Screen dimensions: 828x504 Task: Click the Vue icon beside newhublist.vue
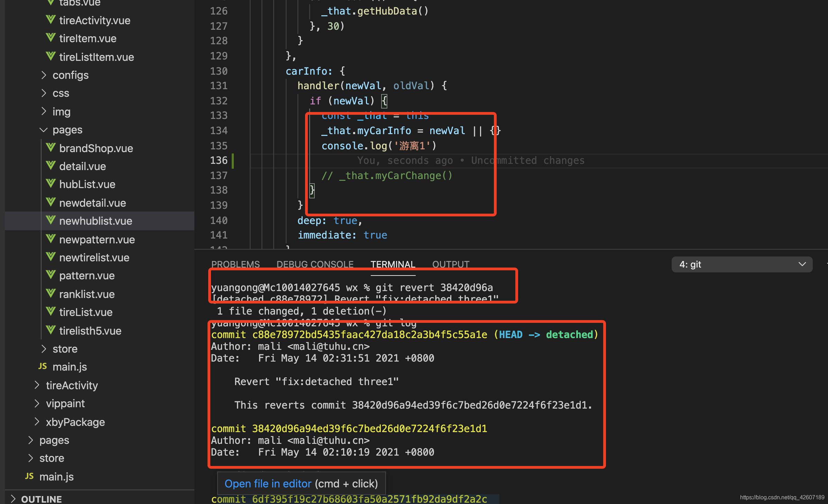click(x=51, y=220)
